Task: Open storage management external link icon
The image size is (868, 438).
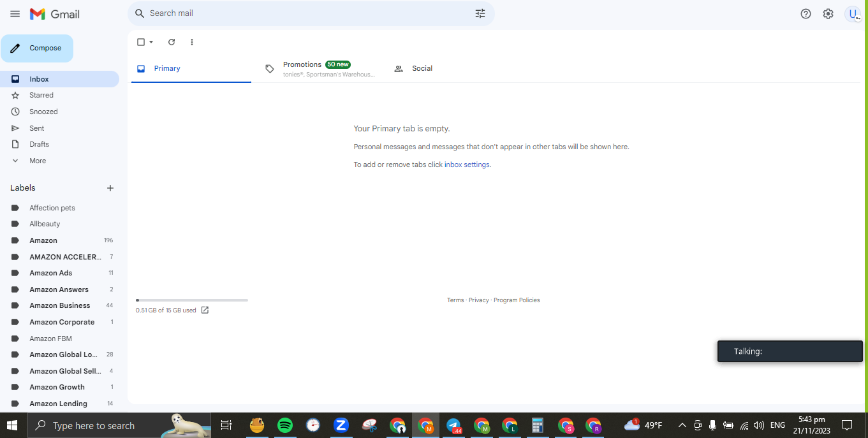Action: (205, 310)
